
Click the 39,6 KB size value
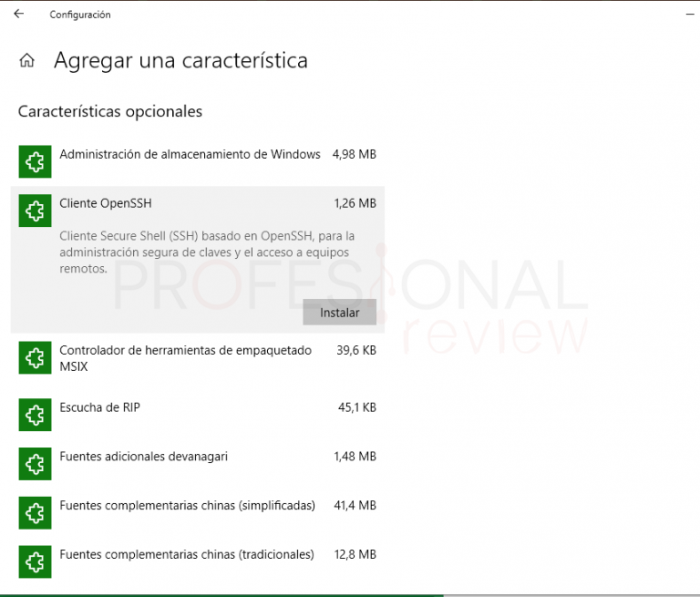point(356,351)
